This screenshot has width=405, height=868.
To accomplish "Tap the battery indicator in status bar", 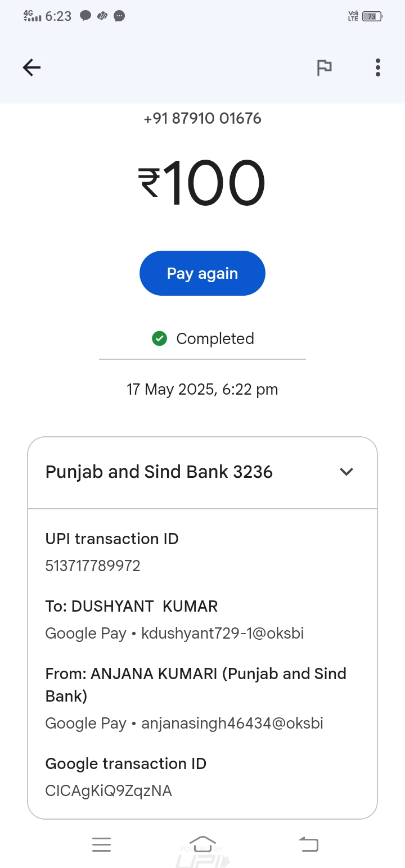I will (x=372, y=16).
